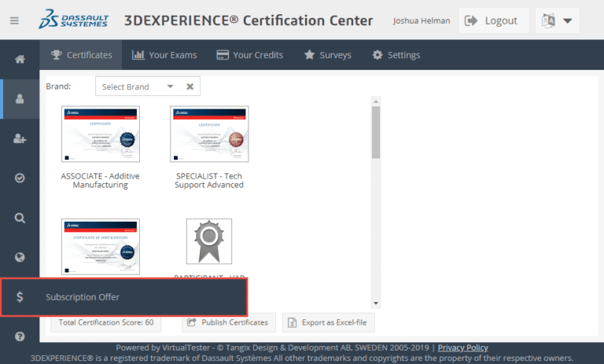Click the help question mark icon
The image size is (604, 364).
[20, 336]
